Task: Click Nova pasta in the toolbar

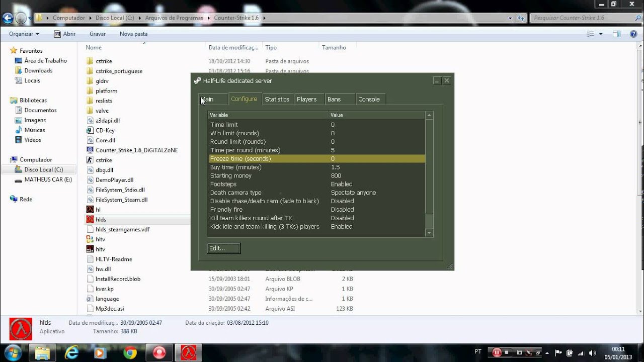Action: point(133,34)
